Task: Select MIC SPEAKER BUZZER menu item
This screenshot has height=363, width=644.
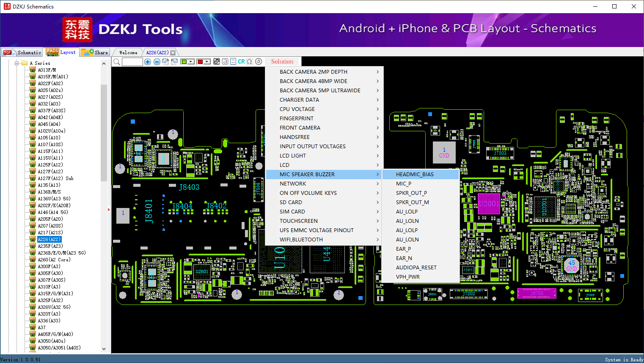Action: coord(325,174)
